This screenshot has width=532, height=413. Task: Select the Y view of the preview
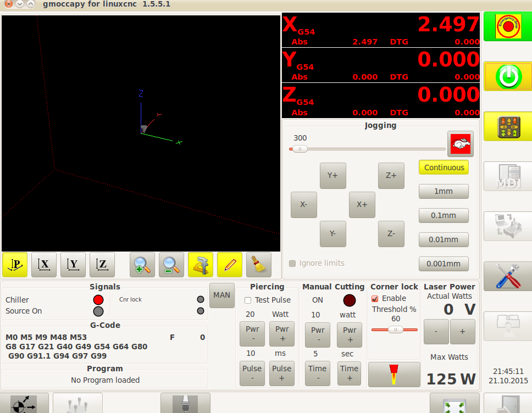pyautogui.click(x=73, y=265)
